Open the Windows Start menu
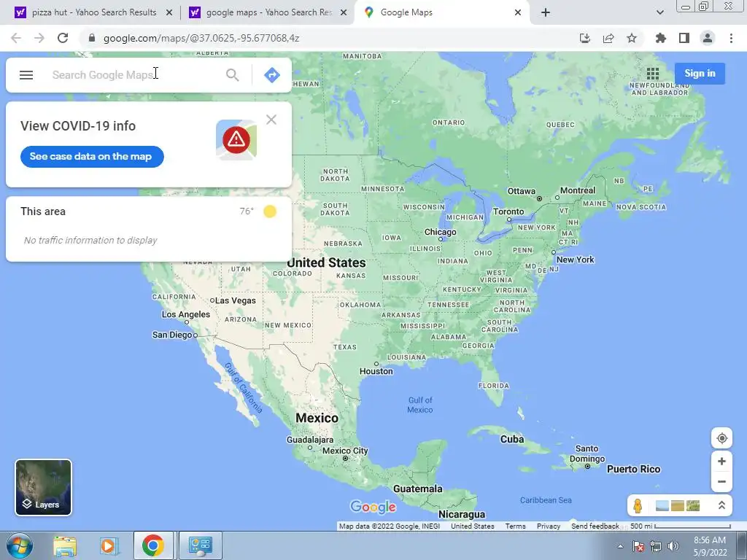Viewport: 747px width, 560px height. [x=20, y=545]
